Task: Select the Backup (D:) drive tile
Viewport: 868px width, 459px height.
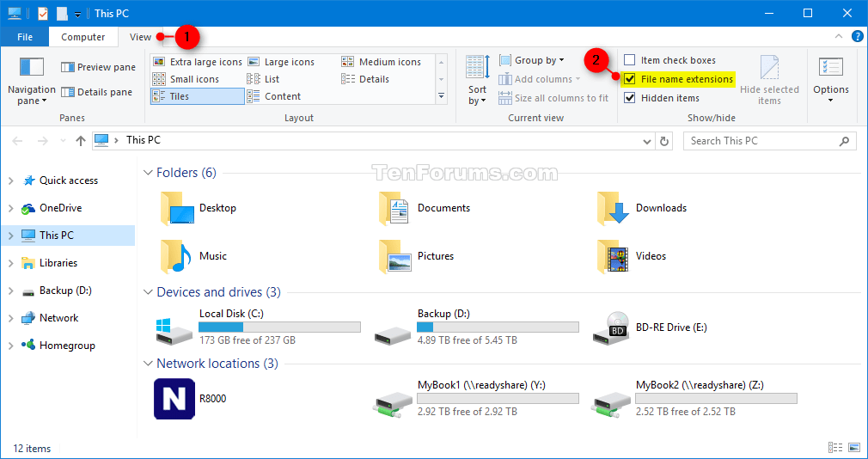Action: [x=476, y=327]
